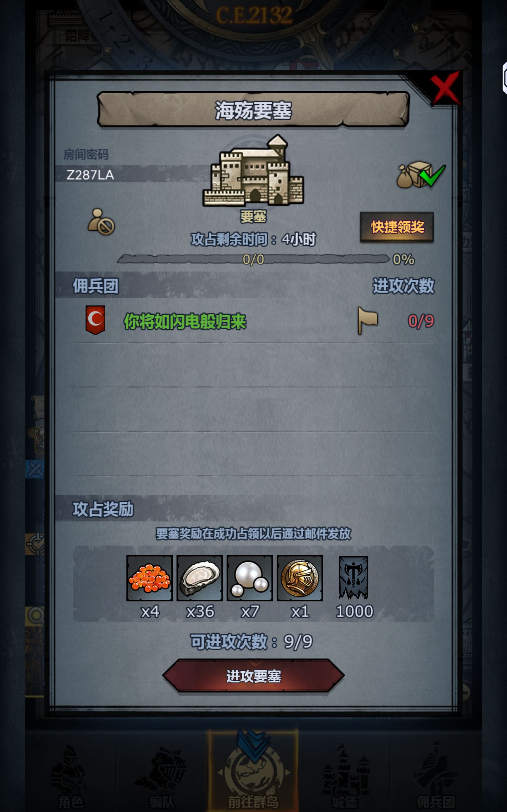507x812 pixels.
Task: Select the pearls reward x7
Action: click(x=249, y=578)
